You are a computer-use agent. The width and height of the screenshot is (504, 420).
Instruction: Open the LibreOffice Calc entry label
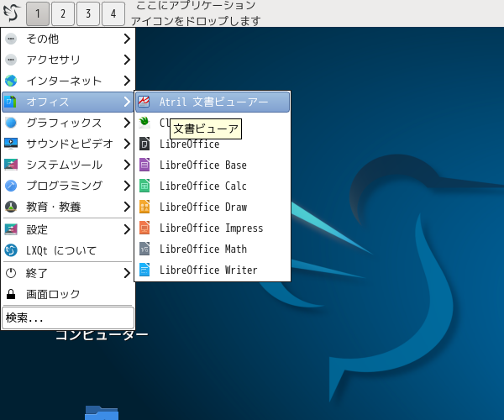[203, 186]
